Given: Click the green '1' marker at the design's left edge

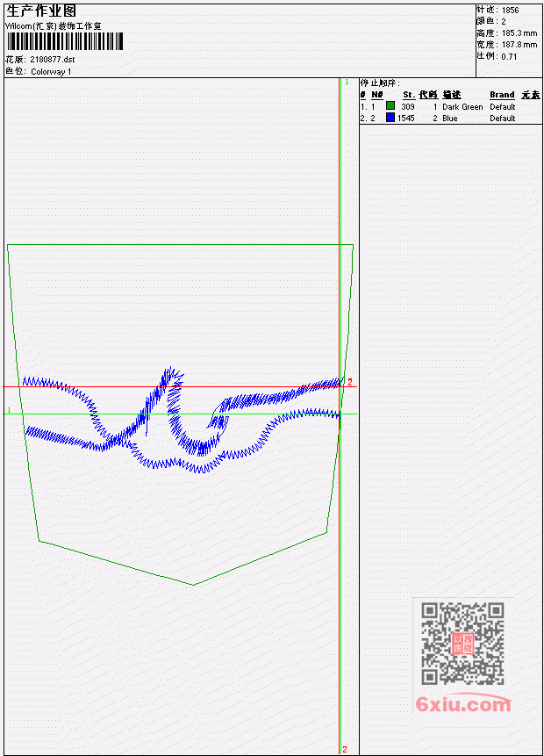Looking at the screenshot, I should click(x=9, y=410).
